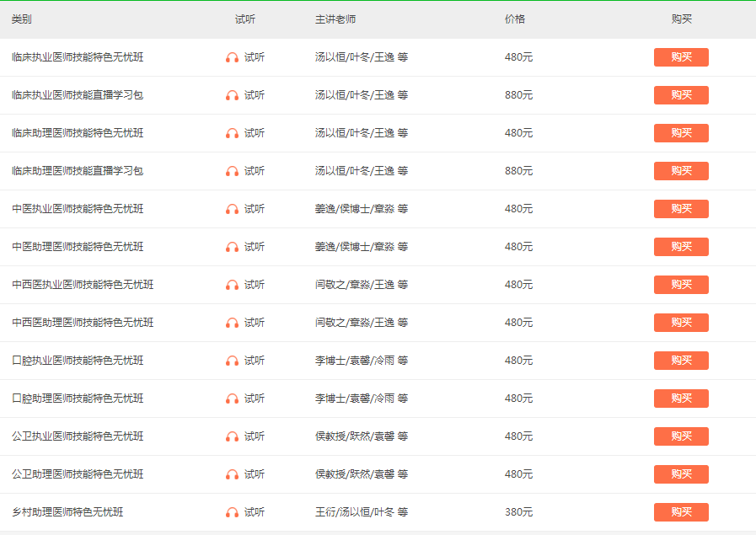Click 购买 for the 380元 乡村执业医师 course
Image resolution: width=756 pixels, height=535 pixels.
[680, 511]
